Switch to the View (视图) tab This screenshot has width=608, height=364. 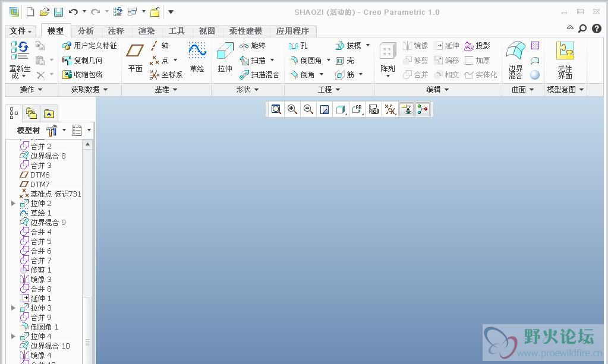(x=207, y=31)
